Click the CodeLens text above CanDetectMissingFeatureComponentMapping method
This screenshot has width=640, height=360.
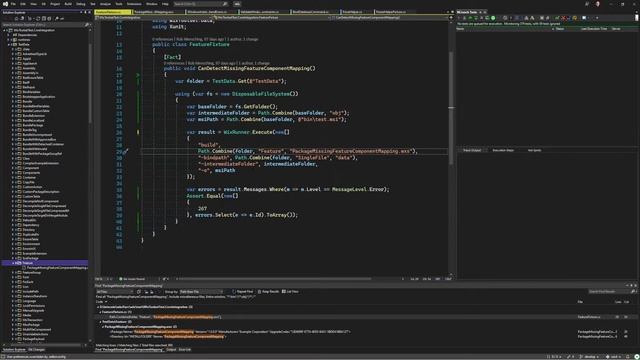click(217, 63)
